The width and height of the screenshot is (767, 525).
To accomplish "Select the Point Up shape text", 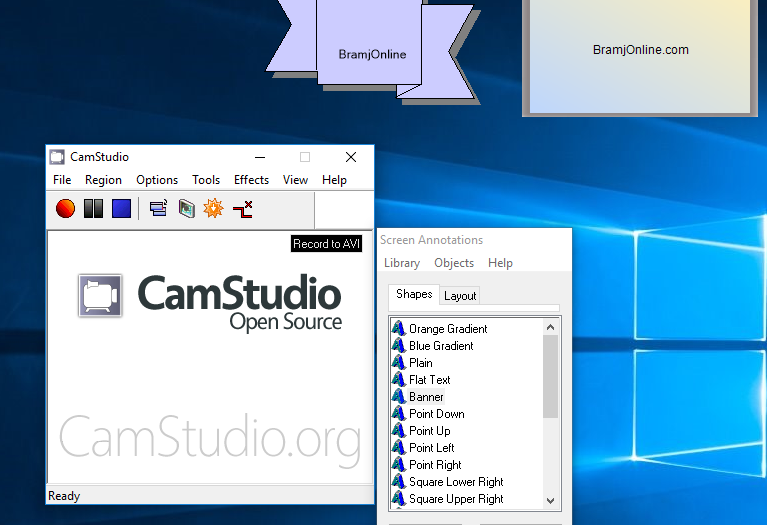I will [x=429, y=431].
